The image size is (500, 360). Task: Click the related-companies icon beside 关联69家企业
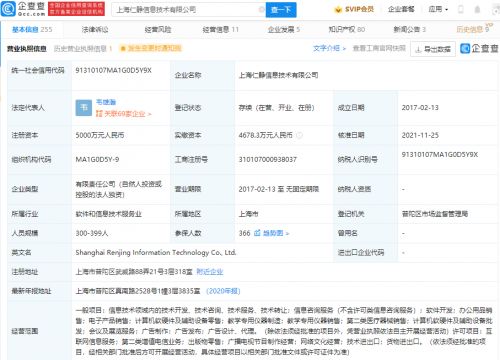[x=99, y=114]
